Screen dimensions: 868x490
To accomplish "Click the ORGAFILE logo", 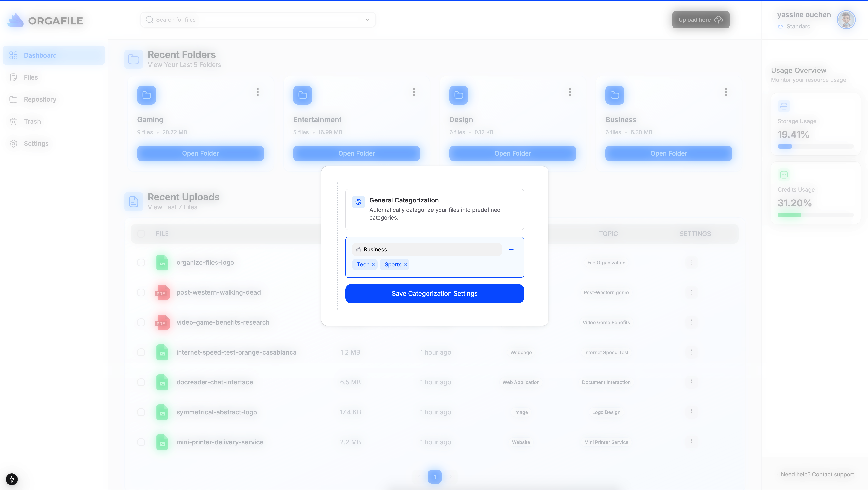I will pyautogui.click(x=45, y=20).
